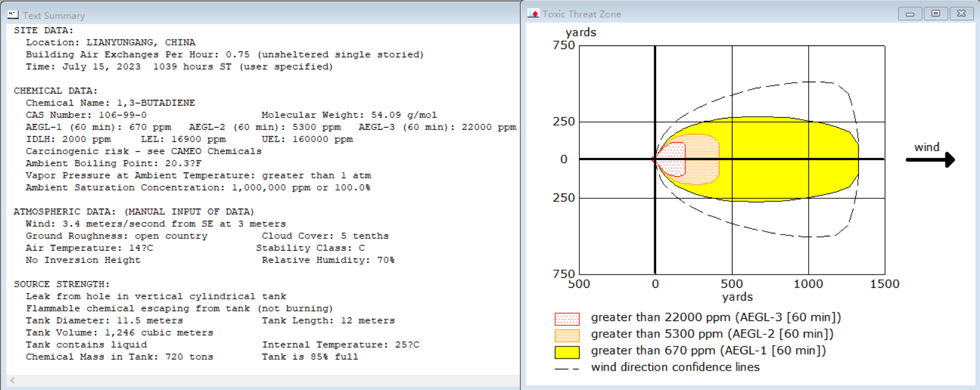
Task: Click 'Molecular Weight: 54.09 g/mol' text
Action: coord(349,115)
